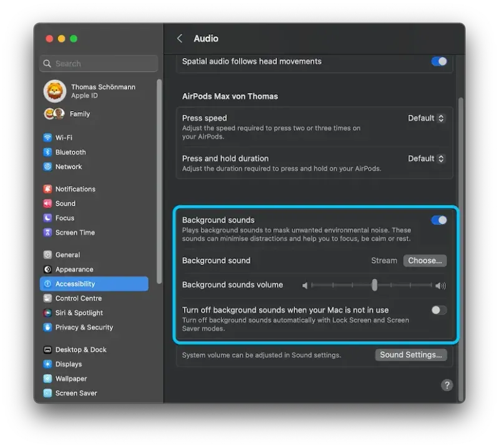Toggle Spatial audio follows head movements

point(439,61)
